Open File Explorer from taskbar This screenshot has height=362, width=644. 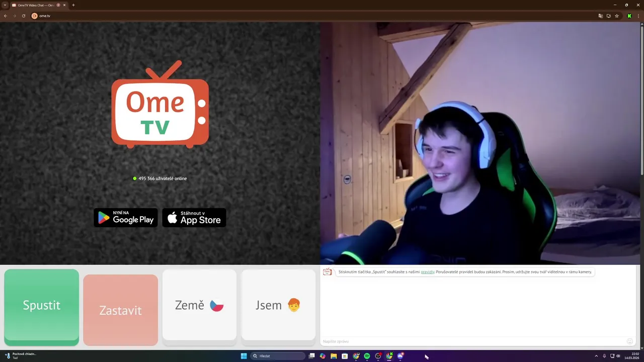point(334,356)
